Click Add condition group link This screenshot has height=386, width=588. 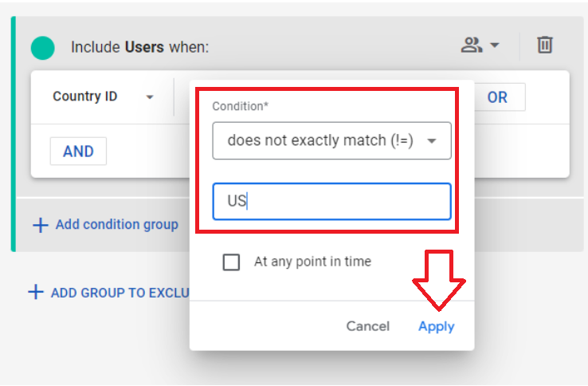click(x=117, y=225)
